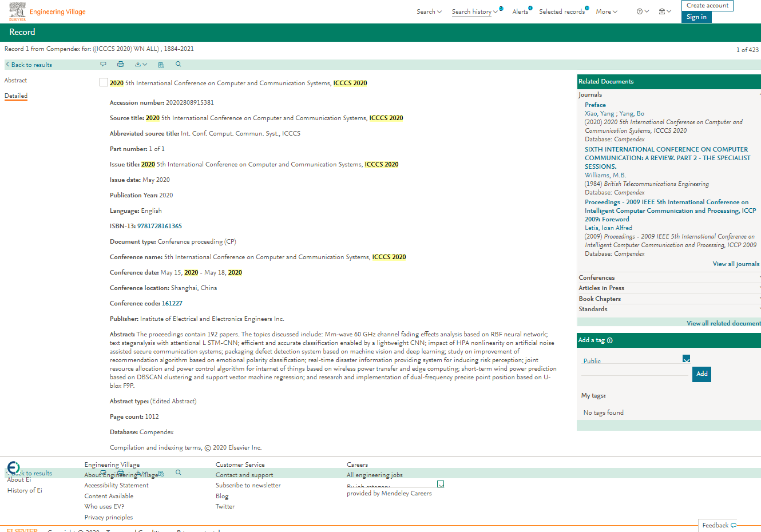Click View all journals link
This screenshot has width=761, height=532.
tap(736, 264)
